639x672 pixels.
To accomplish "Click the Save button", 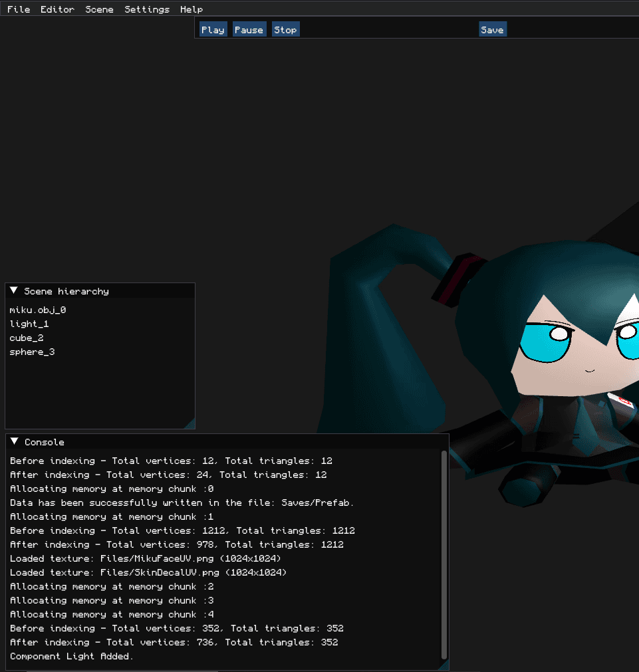I will pyautogui.click(x=492, y=29).
